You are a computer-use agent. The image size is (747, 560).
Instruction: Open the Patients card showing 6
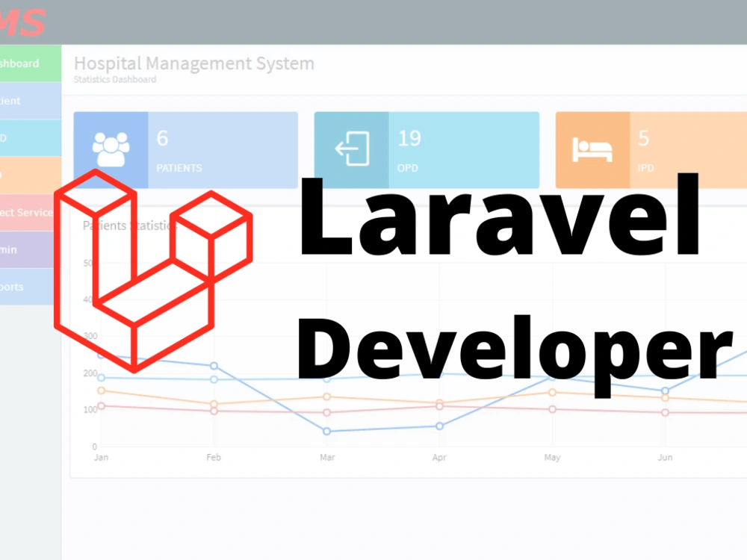point(186,150)
